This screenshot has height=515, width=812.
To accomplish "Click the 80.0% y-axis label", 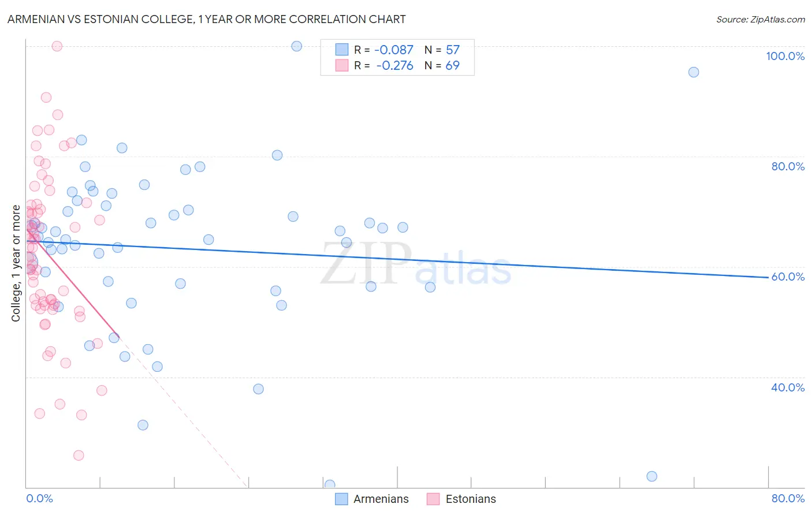I will (x=788, y=166).
